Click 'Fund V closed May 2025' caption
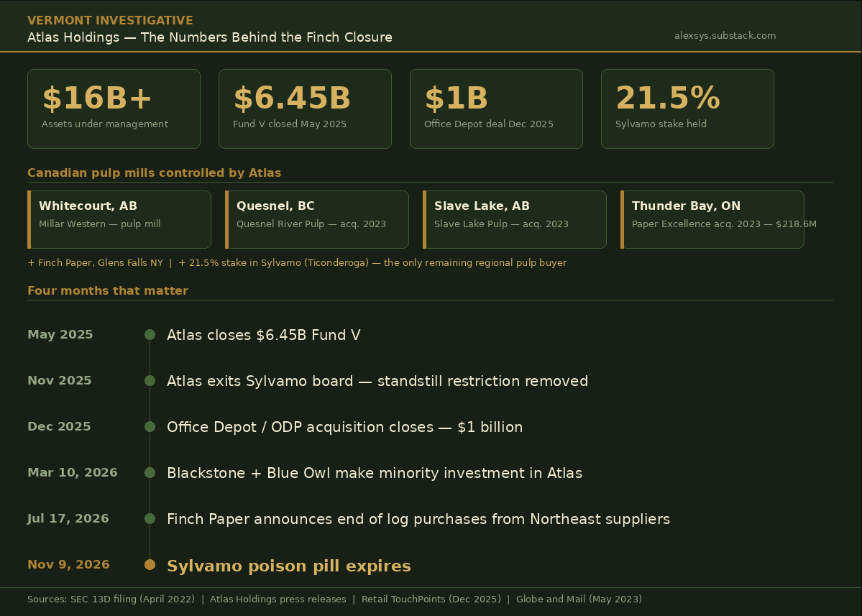Screen dimensions: 862x616 click(x=290, y=124)
